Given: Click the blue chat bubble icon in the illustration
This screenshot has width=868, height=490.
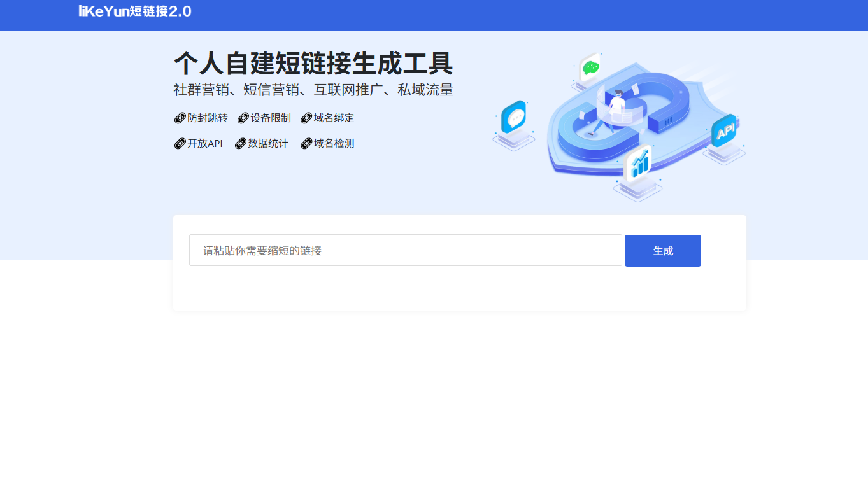Looking at the screenshot, I should click(x=513, y=118).
